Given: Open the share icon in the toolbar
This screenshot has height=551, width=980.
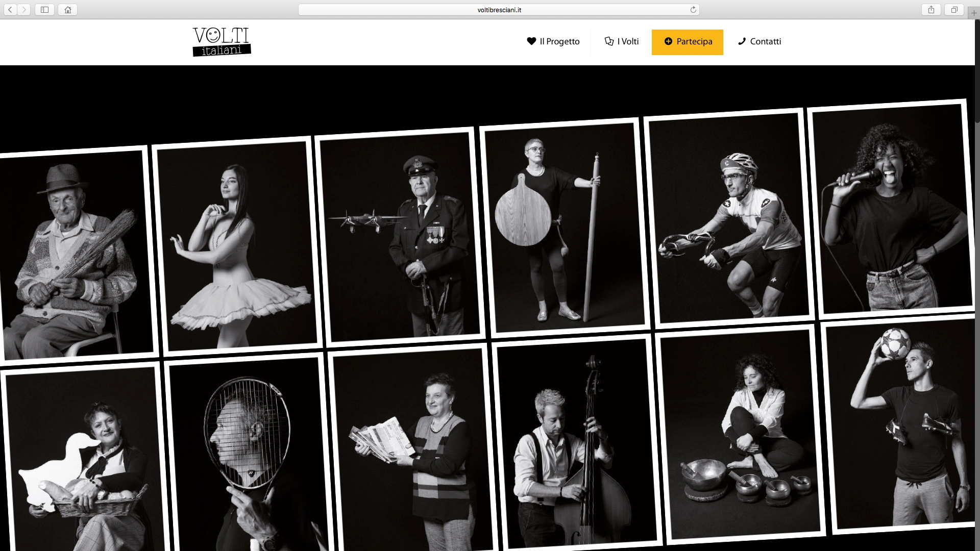Looking at the screenshot, I should pos(932,10).
